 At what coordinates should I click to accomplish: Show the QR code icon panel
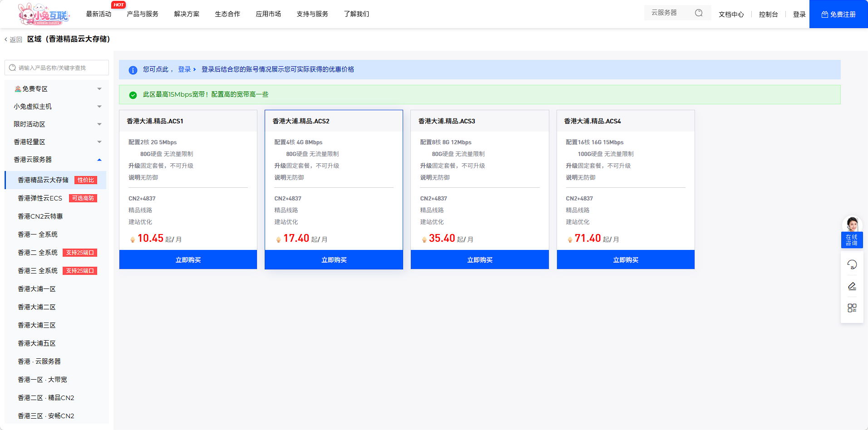(852, 308)
